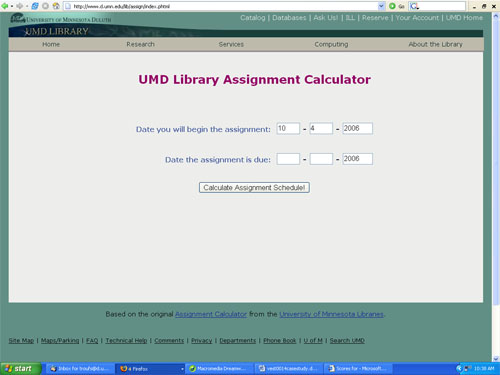Expand hidden system tray icons arrow
The width and height of the screenshot is (500, 375).
point(459,368)
